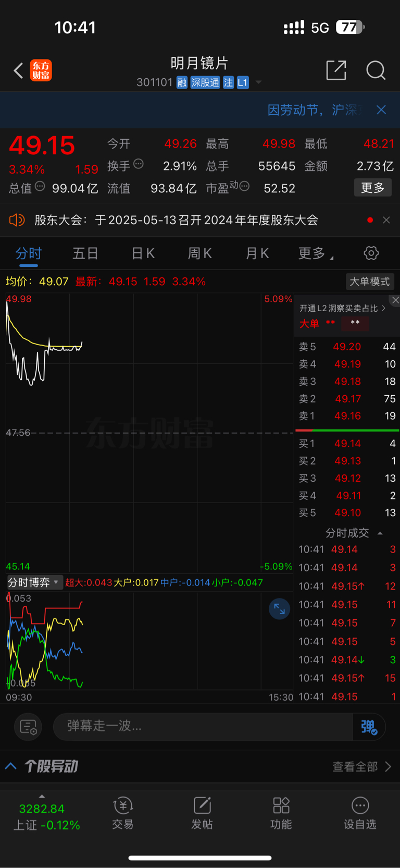The width and height of the screenshot is (400, 868).
Task: Switch to 五日 chart tab
Action: coord(85,254)
